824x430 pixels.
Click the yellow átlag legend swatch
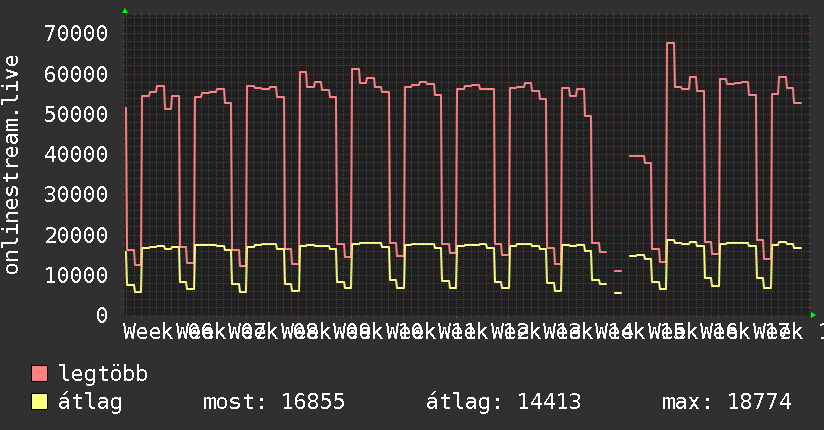[x=39, y=402]
